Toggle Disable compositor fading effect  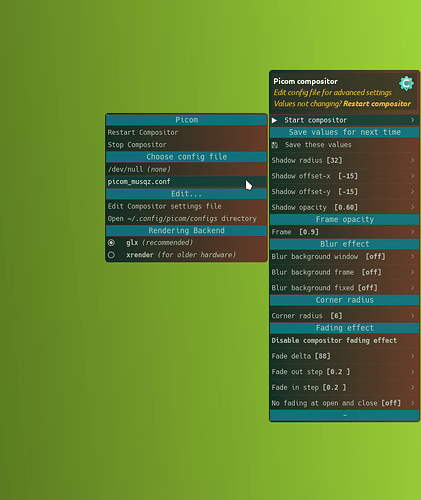[x=344, y=340]
